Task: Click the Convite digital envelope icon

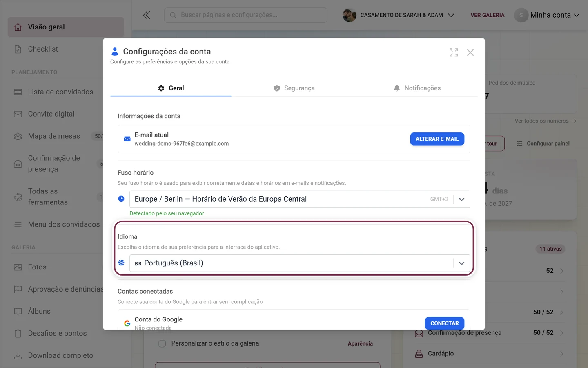Action: (18, 114)
